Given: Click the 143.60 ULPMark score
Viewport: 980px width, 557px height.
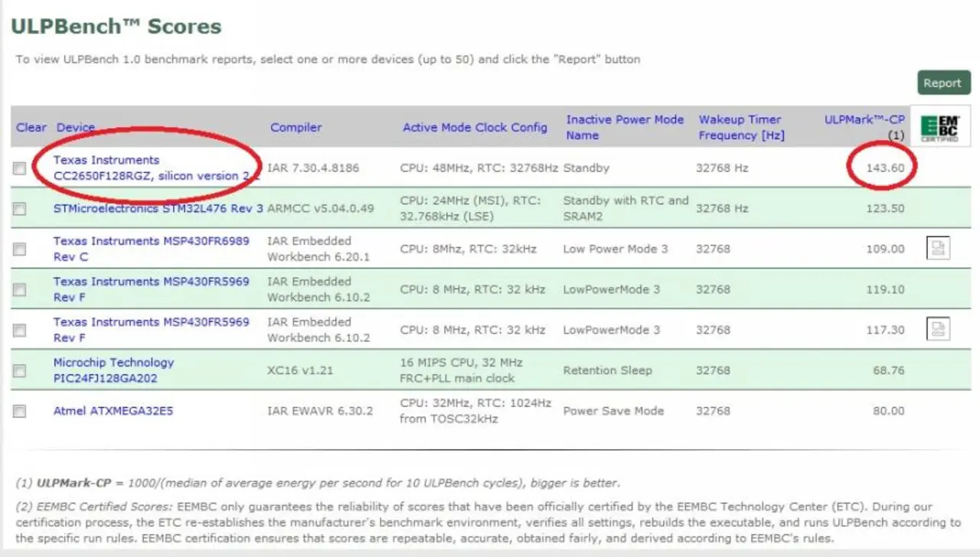Looking at the screenshot, I should pyautogui.click(x=885, y=168).
